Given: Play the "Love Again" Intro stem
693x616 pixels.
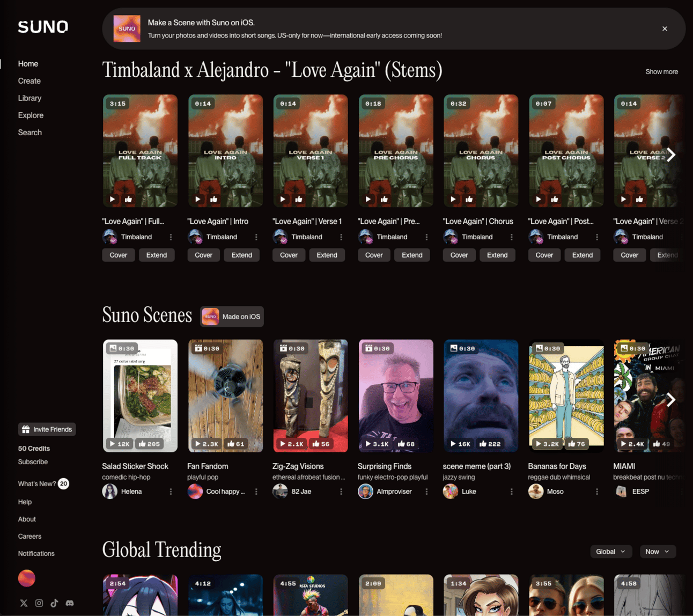Looking at the screenshot, I should pos(198,199).
